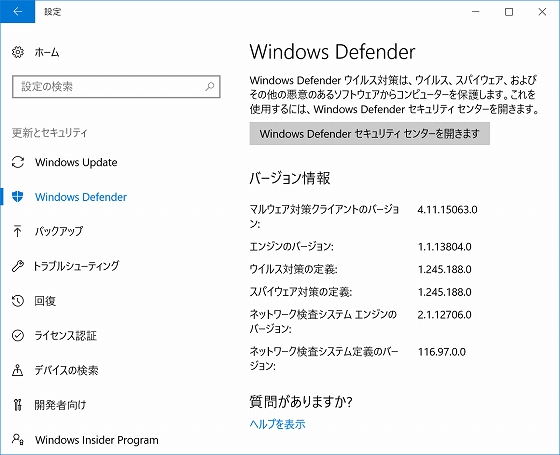560x455 pixels.
Task: Click マルウェア対策クライアントのバージョン label
Action: pyautogui.click(x=324, y=216)
